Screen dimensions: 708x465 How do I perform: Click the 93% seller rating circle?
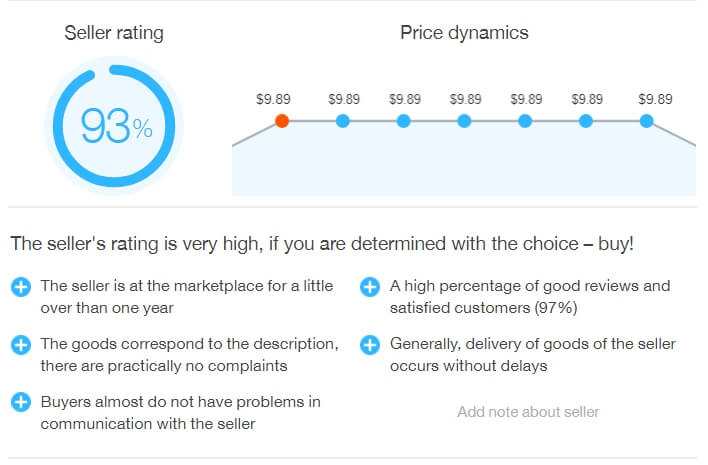click(x=114, y=126)
